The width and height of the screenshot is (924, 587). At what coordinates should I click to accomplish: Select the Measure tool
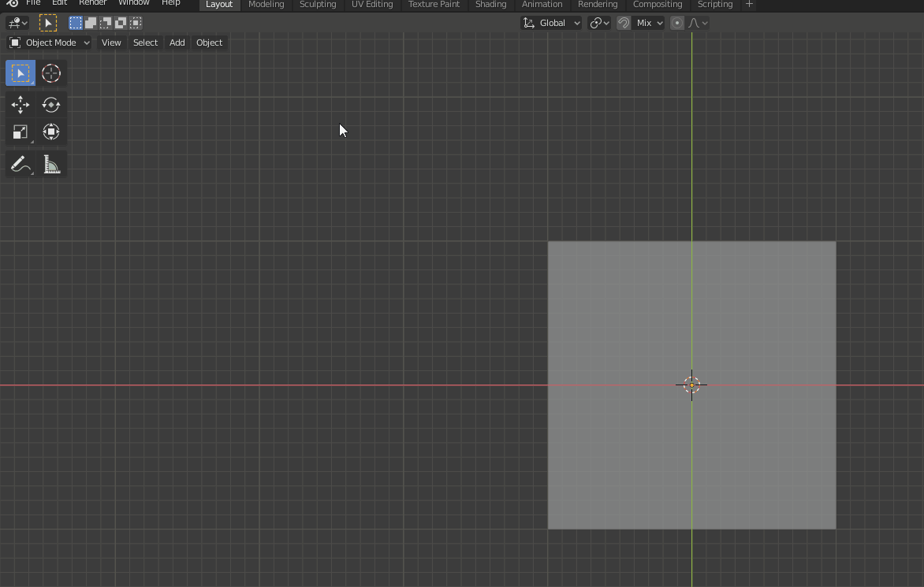pos(50,163)
